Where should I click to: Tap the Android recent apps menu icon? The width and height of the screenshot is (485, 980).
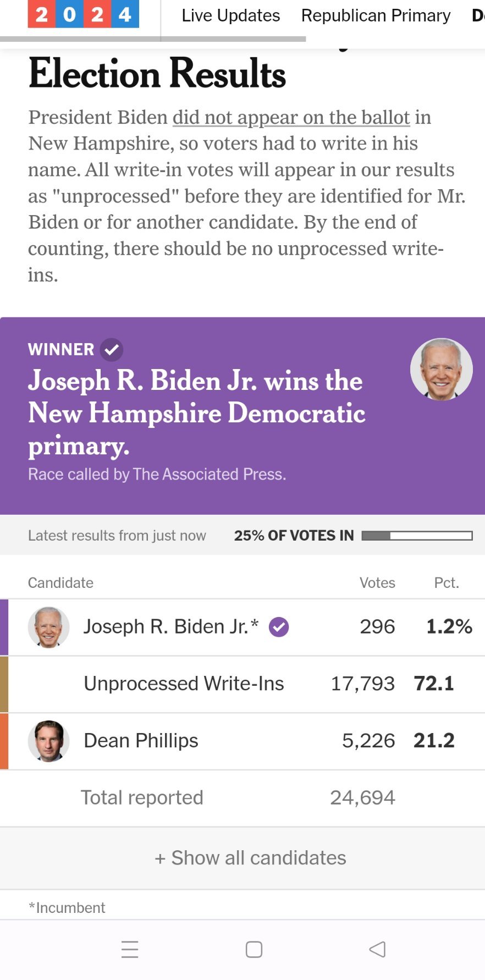(130, 949)
